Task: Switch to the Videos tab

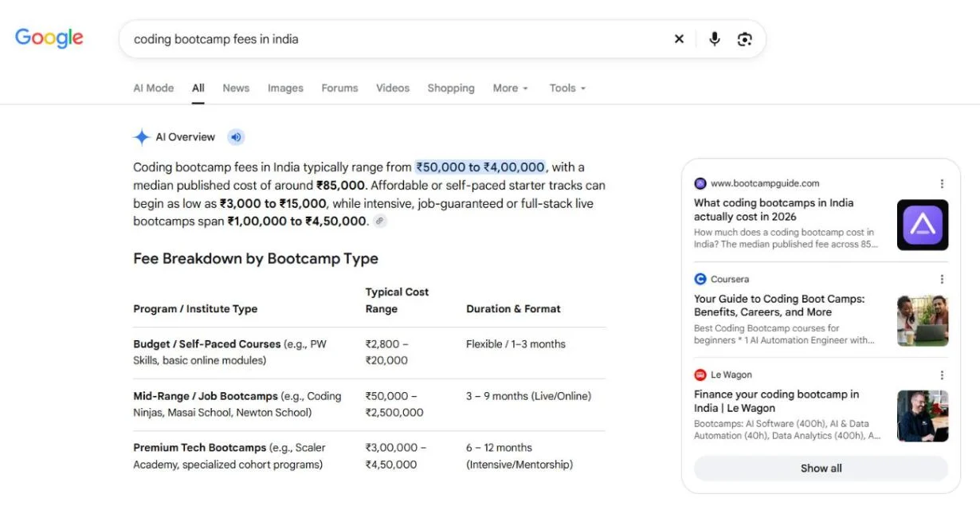Action: click(x=393, y=88)
